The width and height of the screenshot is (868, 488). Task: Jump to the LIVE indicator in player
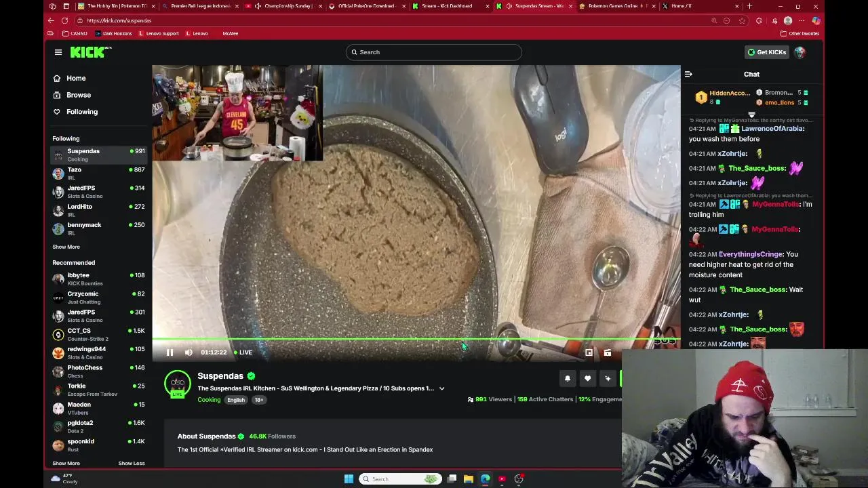point(243,352)
